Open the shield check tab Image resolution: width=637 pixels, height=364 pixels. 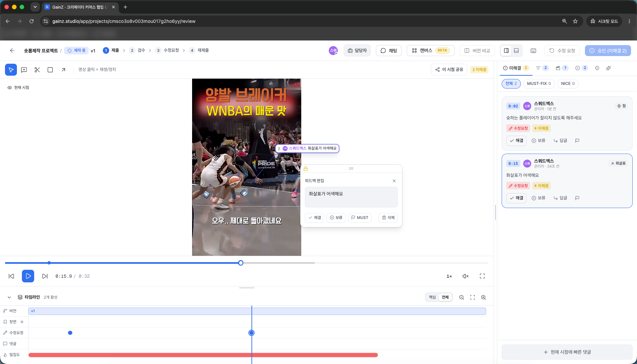pos(597,68)
